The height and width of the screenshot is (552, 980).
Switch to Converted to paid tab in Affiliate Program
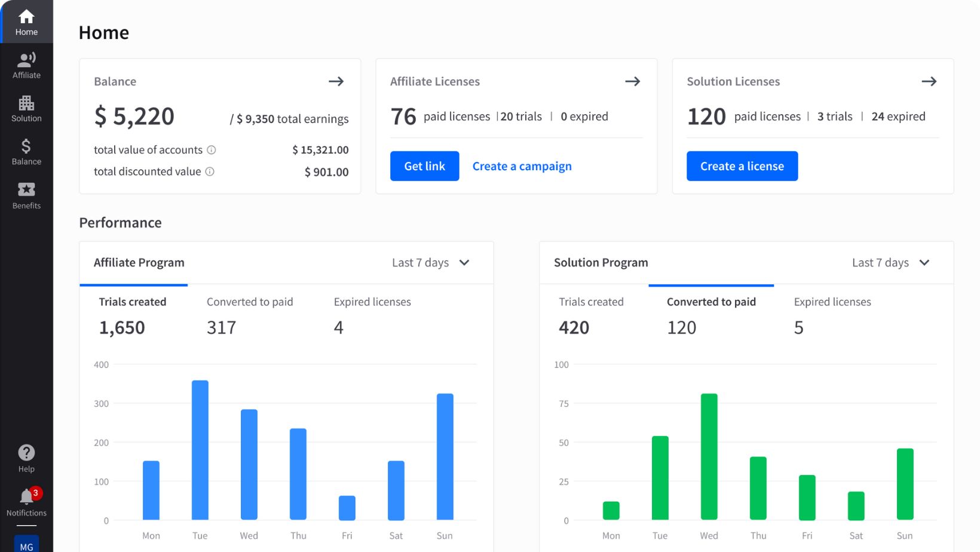(x=250, y=302)
